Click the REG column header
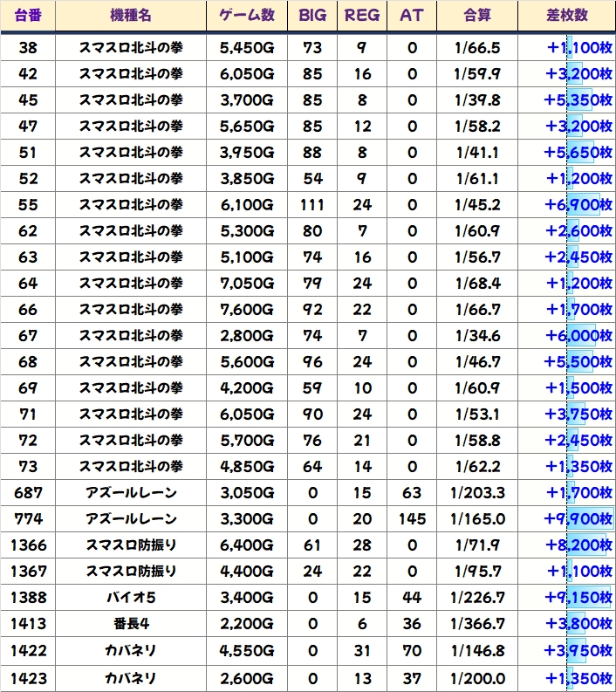Image resolution: width=616 pixels, height=692 pixels. click(x=362, y=16)
